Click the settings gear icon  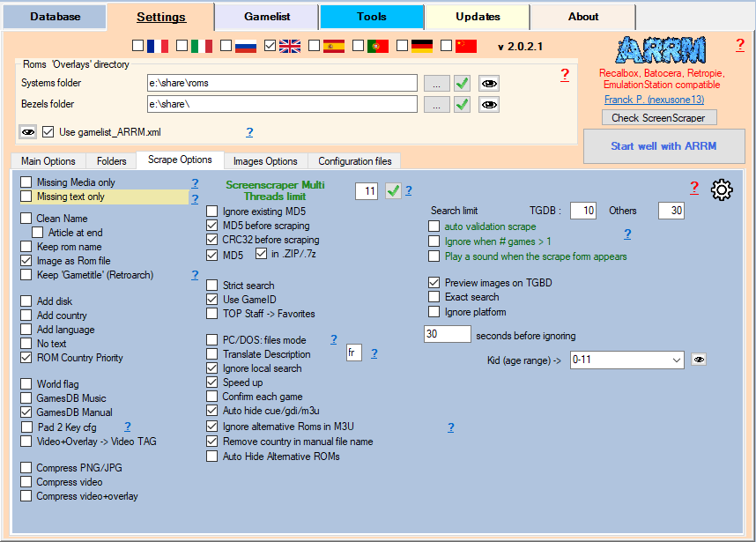click(722, 189)
